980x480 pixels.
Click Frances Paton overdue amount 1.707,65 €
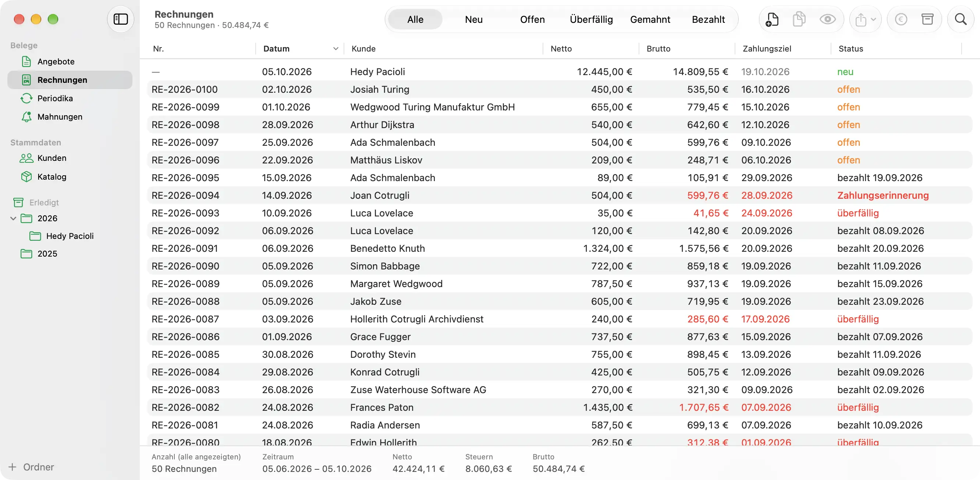coord(703,407)
